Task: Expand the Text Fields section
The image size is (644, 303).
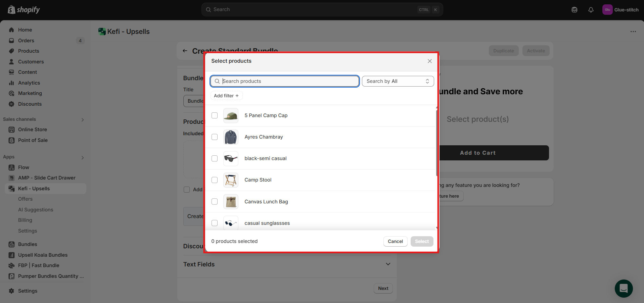Action: pyautogui.click(x=388, y=264)
